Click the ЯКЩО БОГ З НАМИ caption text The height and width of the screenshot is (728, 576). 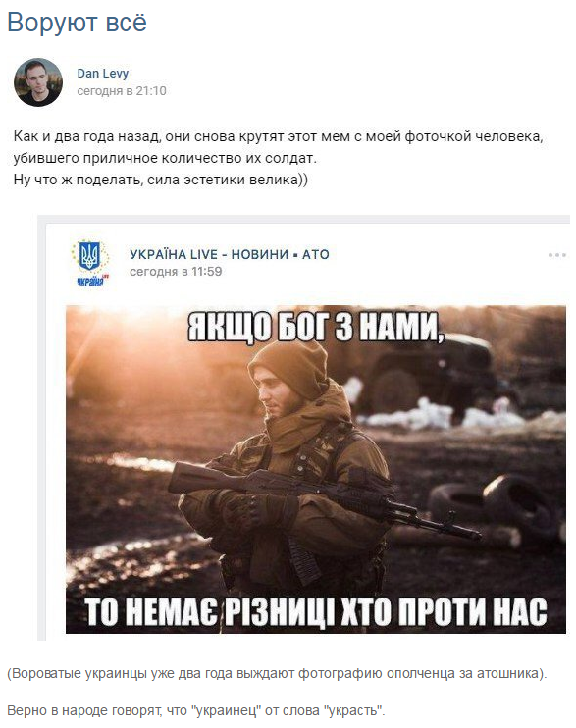pos(314,327)
